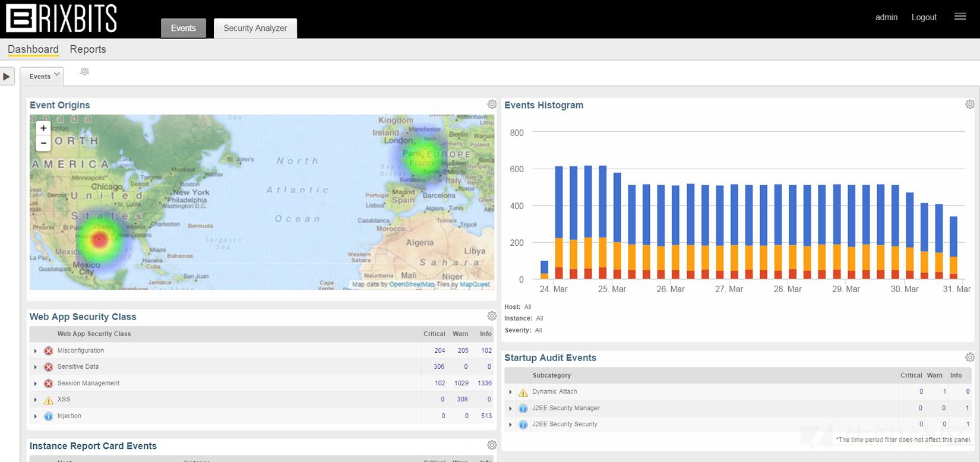Open the Reports page
Viewport: 980px width, 462px height.
point(88,49)
